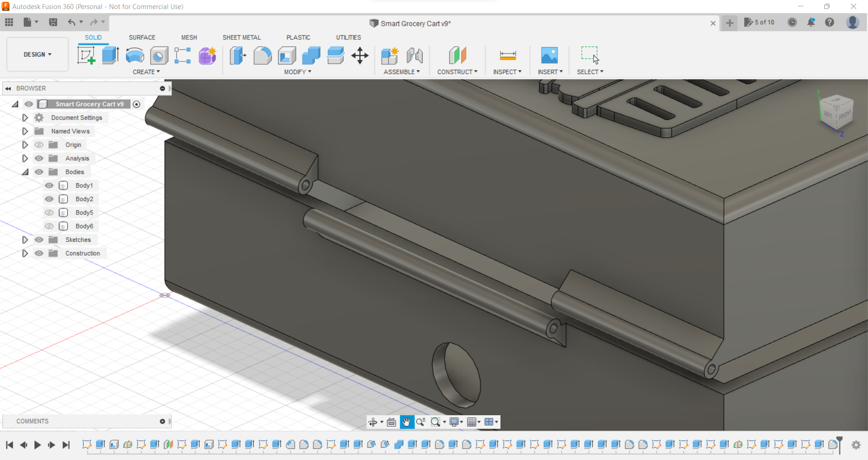Image resolution: width=868 pixels, height=460 pixels.
Task: Activate the Pan hand tool
Action: tap(406, 422)
